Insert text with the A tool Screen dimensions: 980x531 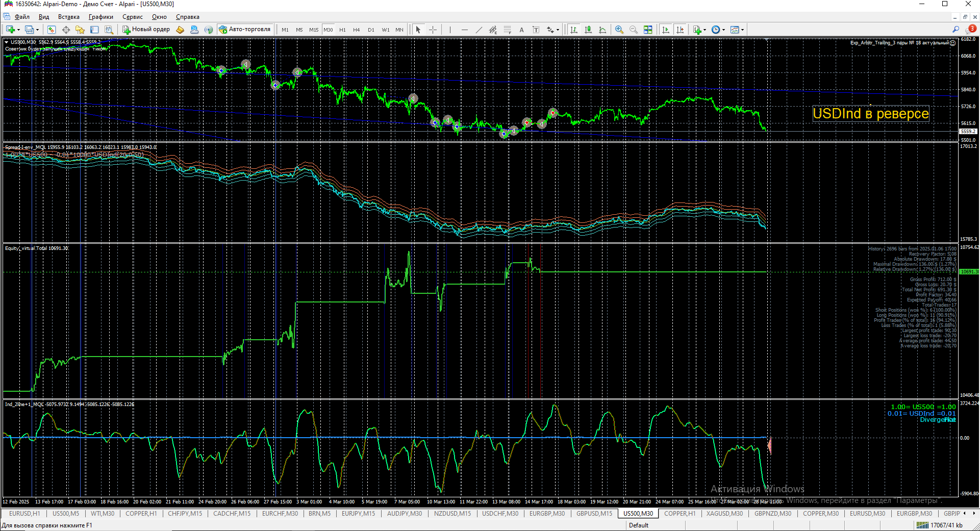point(521,30)
